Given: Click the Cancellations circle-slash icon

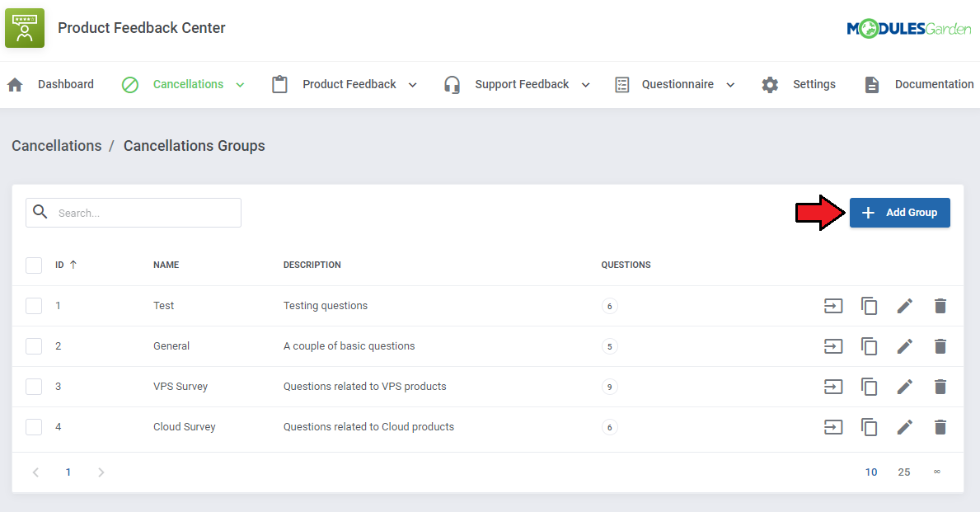Looking at the screenshot, I should click(x=130, y=84).
